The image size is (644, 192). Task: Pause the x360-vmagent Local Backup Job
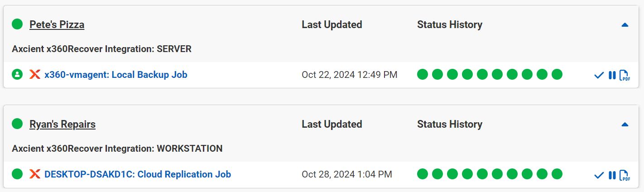tap(612, 75)
